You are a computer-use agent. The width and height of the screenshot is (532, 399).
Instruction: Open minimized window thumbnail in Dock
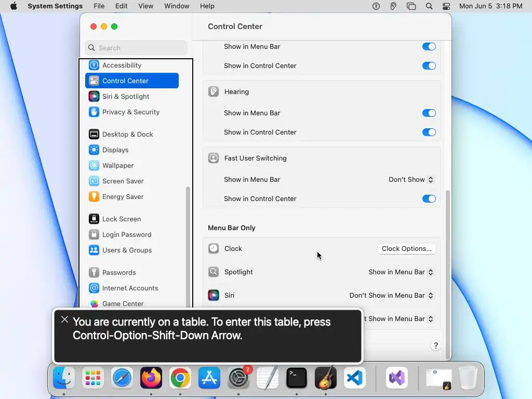click(439, 378)
